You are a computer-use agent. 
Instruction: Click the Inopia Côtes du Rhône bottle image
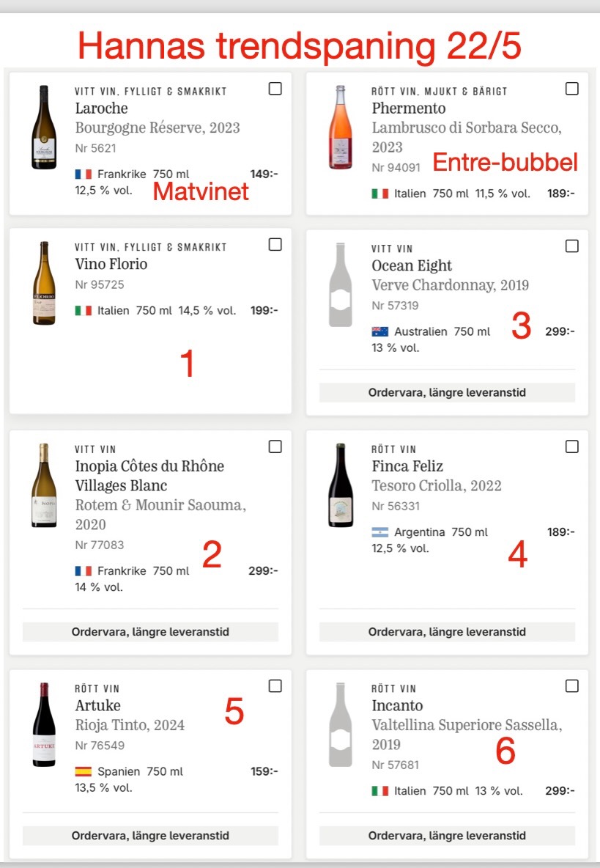44,485
